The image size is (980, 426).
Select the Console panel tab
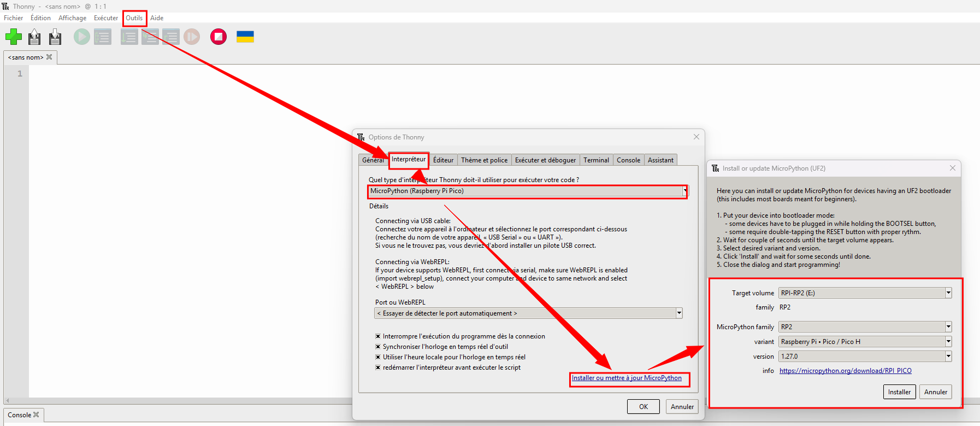click(20, 415)
